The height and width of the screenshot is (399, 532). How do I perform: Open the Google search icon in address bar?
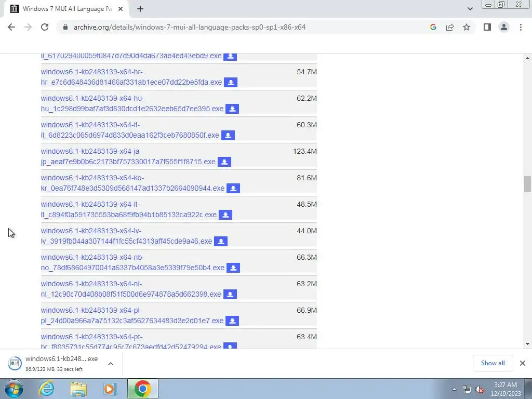[x=433, y=27]
